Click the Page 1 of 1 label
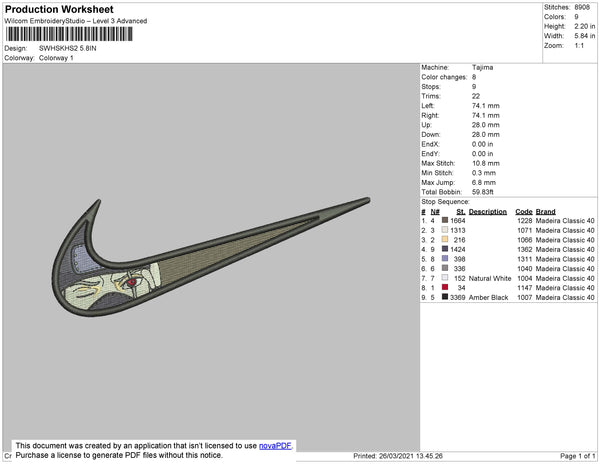This screenshot has width=600, height=464. click(x=577, y=456)
